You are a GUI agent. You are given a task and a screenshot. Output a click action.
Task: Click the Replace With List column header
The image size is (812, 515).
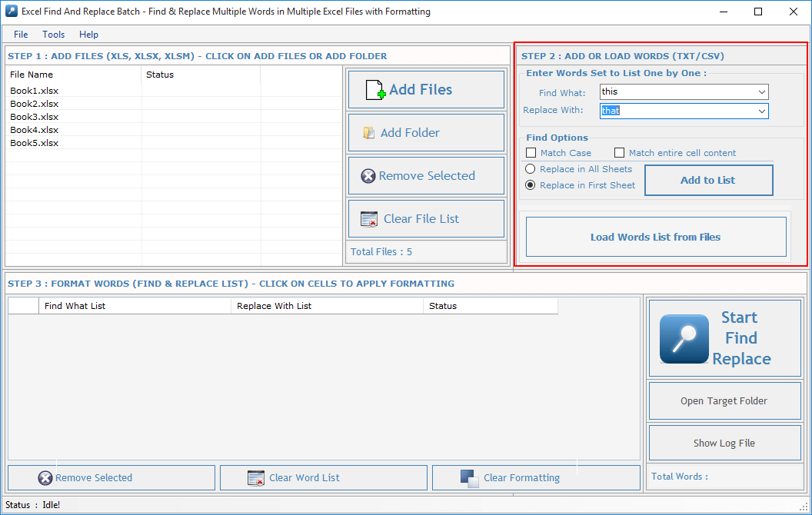pos(327,306)
